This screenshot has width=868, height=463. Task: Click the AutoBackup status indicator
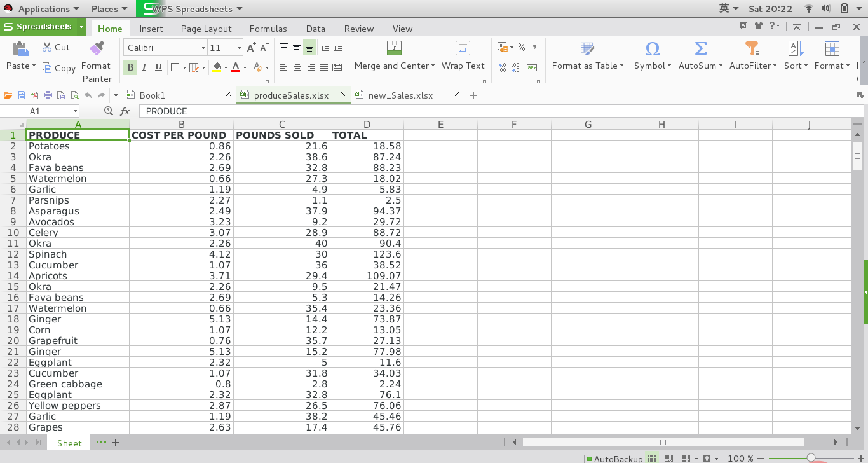click(x=614, y=459)
